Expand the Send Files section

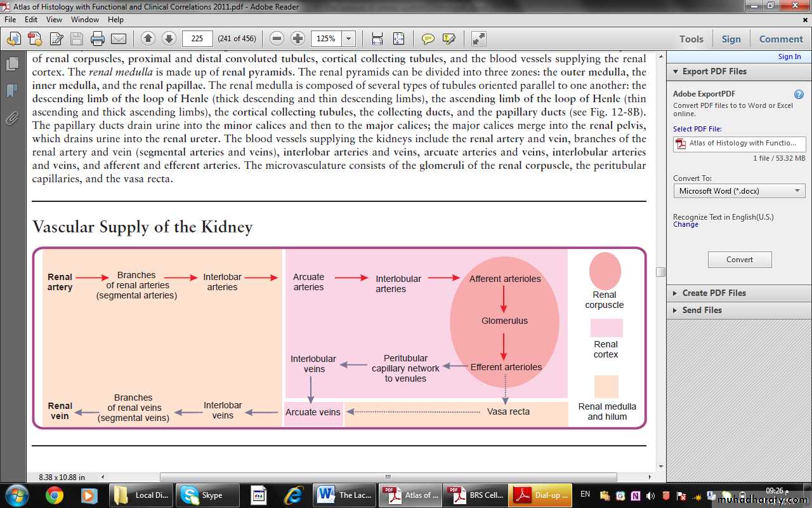(702, 310)
